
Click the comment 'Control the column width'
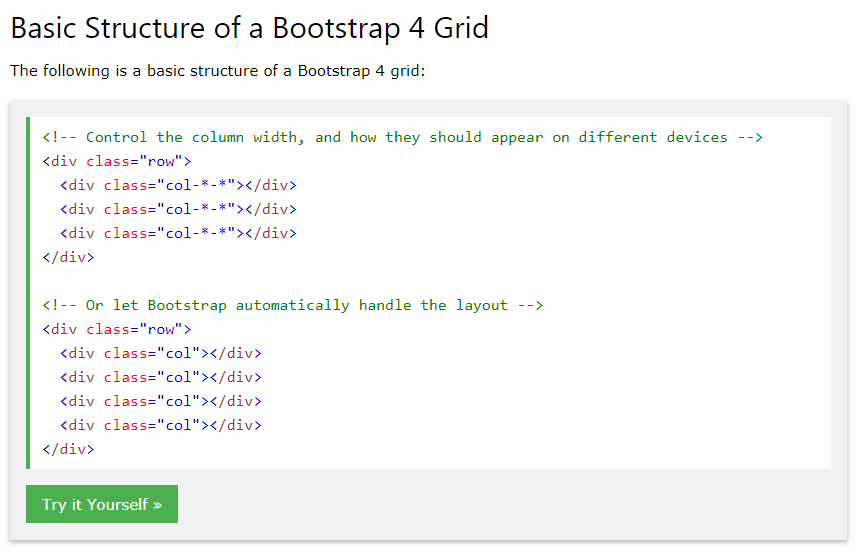[x=403, y=137]
